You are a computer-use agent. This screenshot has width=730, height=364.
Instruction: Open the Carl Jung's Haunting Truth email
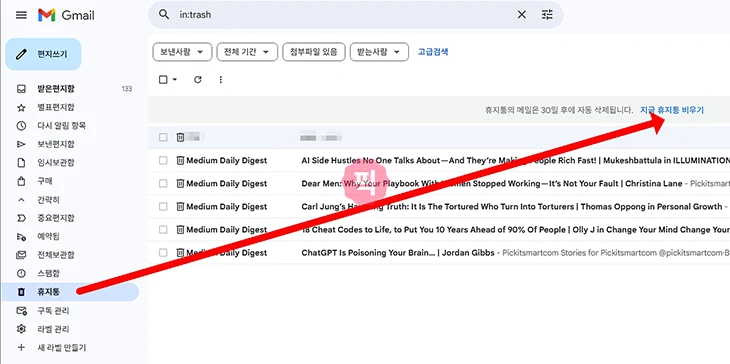click(x=439, y=207)
